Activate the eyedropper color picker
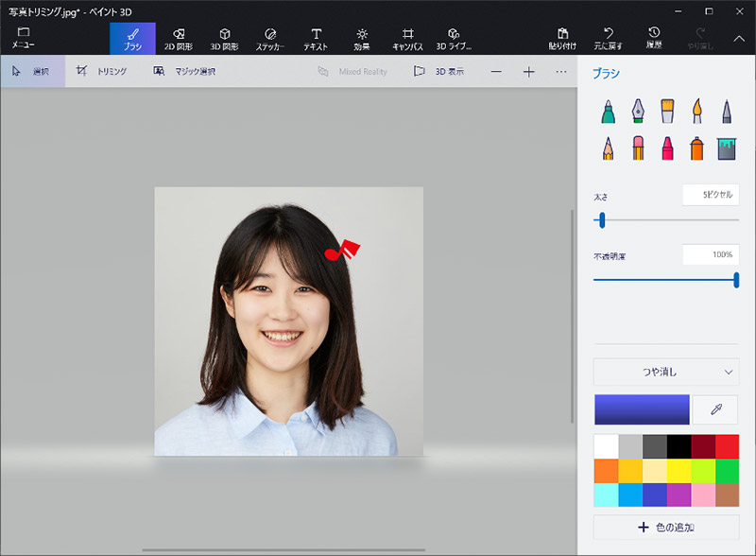756x556 pixels. (x=716, y=409)
